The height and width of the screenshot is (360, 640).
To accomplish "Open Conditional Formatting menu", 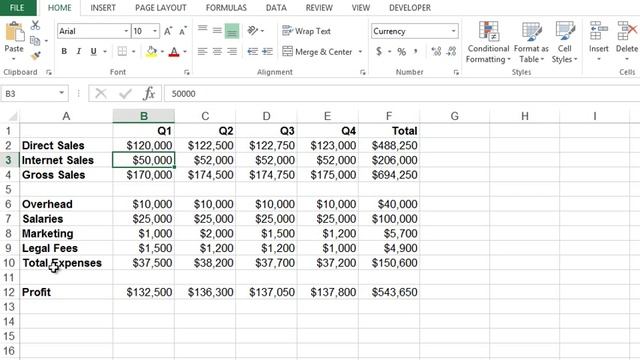I will point(488,42).
